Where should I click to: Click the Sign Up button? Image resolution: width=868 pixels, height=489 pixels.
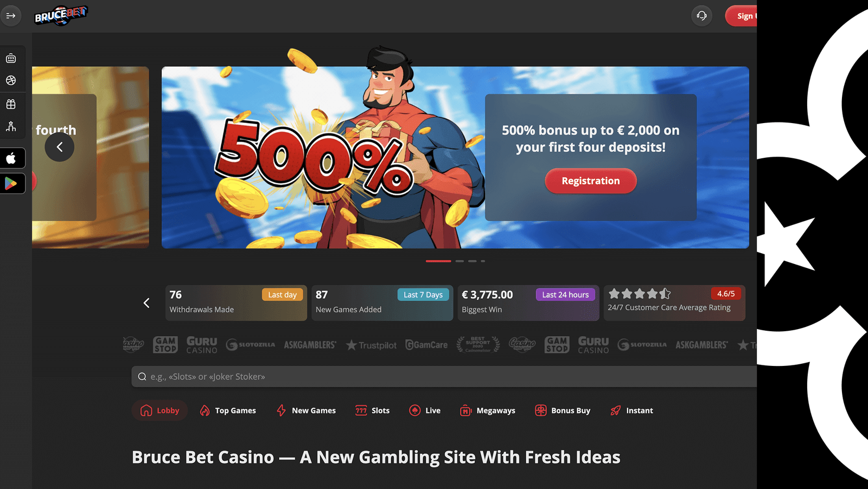(x=742, y=16)
